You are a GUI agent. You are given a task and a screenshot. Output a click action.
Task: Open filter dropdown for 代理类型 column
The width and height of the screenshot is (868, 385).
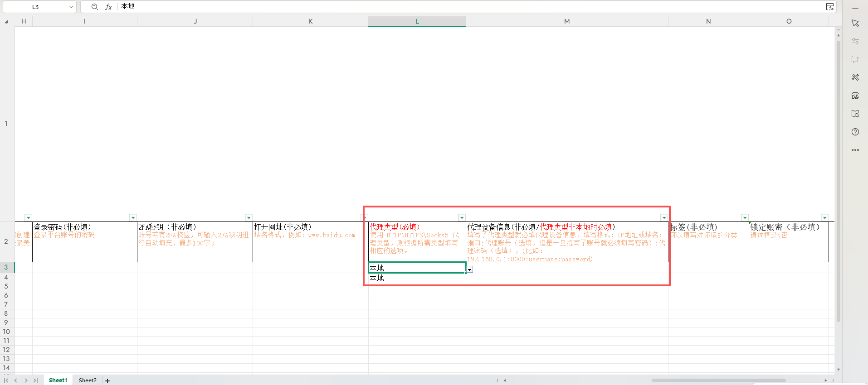462,217
